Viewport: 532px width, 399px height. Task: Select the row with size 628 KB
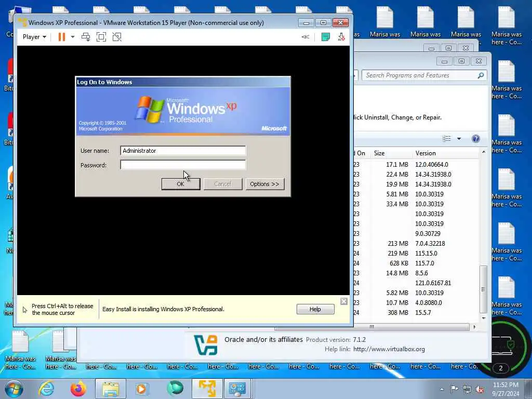(x=416, y=263)
